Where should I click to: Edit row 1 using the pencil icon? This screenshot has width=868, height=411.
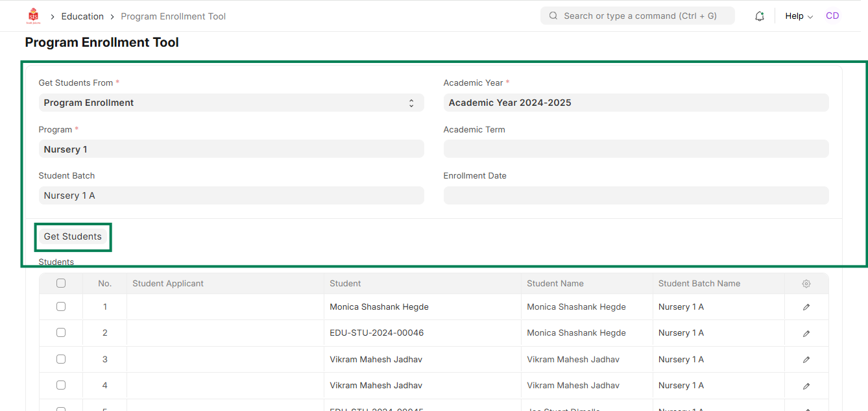[806, 307]
